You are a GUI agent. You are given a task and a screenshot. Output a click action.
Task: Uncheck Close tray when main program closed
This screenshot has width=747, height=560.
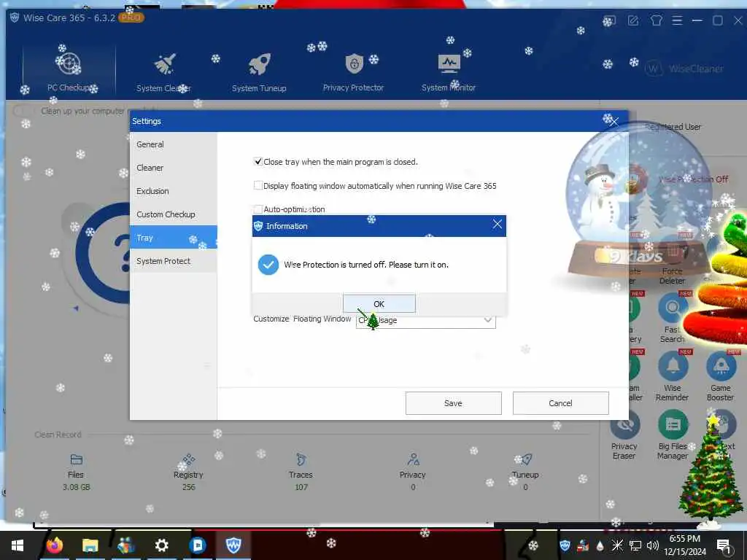coord(258,161)
